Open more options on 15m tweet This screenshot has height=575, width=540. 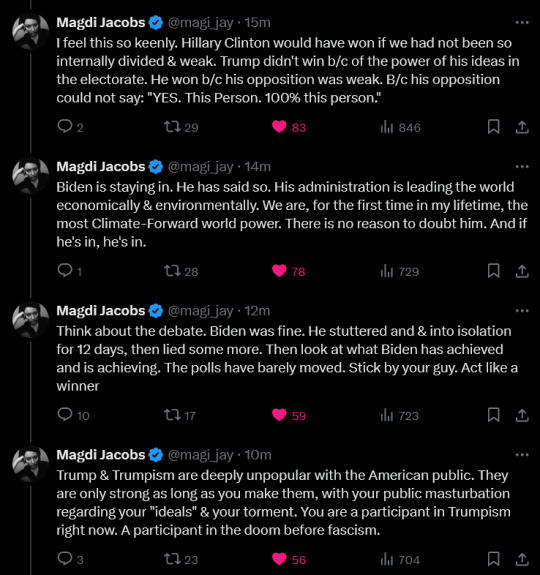click(522, 22)
